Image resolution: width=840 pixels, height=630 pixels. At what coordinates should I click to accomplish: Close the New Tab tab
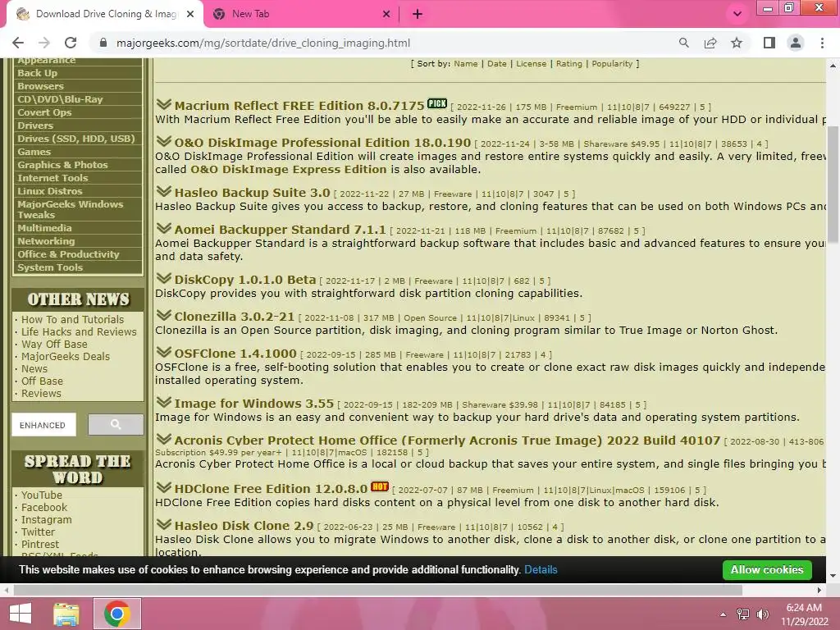pyautogui.click(x=386, y=14)
